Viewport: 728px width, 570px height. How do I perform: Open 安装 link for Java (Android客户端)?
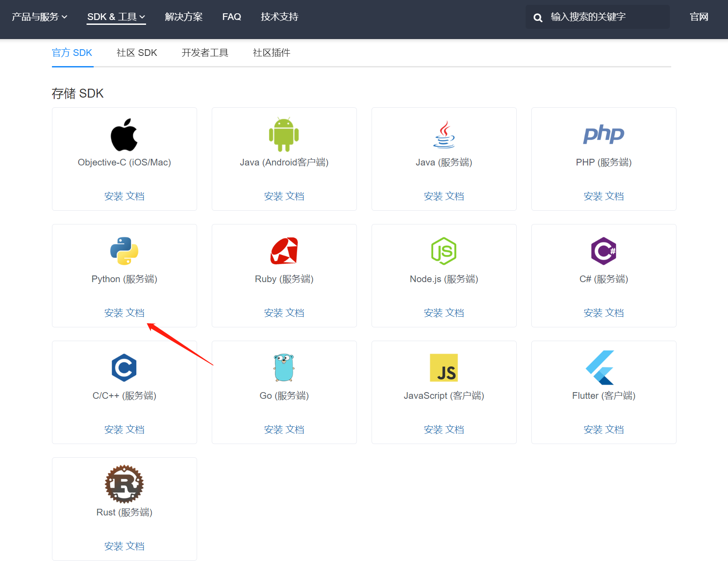pos(273,196)
